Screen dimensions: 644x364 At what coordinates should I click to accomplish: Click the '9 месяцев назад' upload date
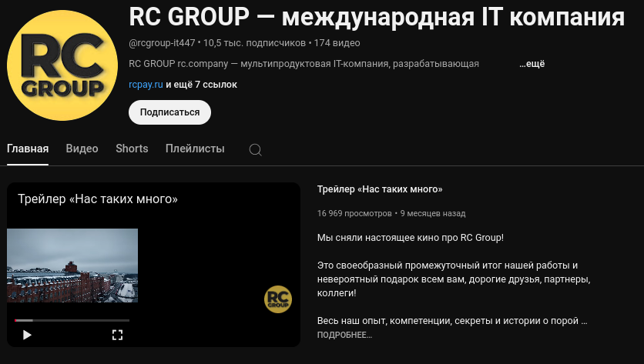(433, 213)
